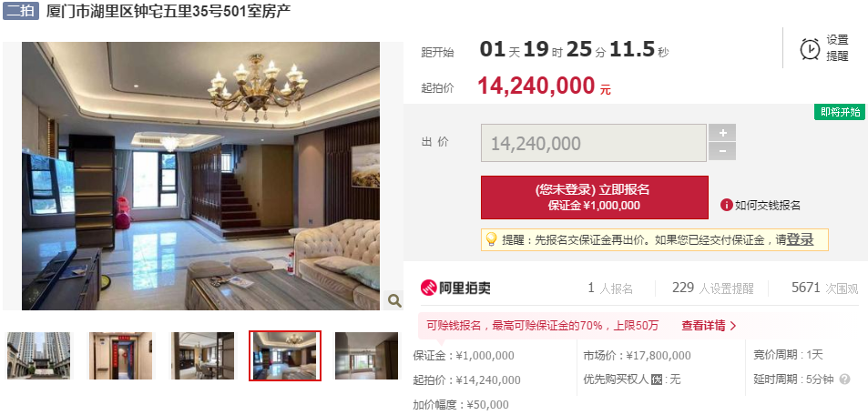Click the lightbulb reminder icon
Image resolution: width=868 pixels, height=415 pixels.
(491, 239)
